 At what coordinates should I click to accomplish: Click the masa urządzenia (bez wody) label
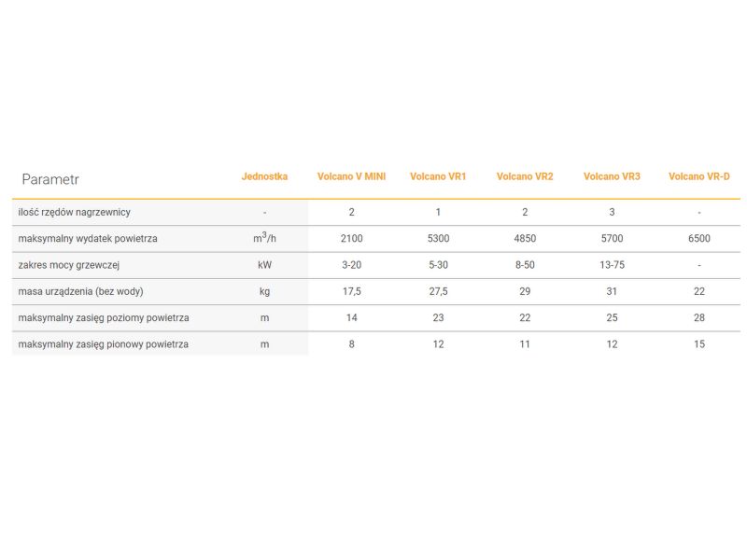click(x=81, y=291)
